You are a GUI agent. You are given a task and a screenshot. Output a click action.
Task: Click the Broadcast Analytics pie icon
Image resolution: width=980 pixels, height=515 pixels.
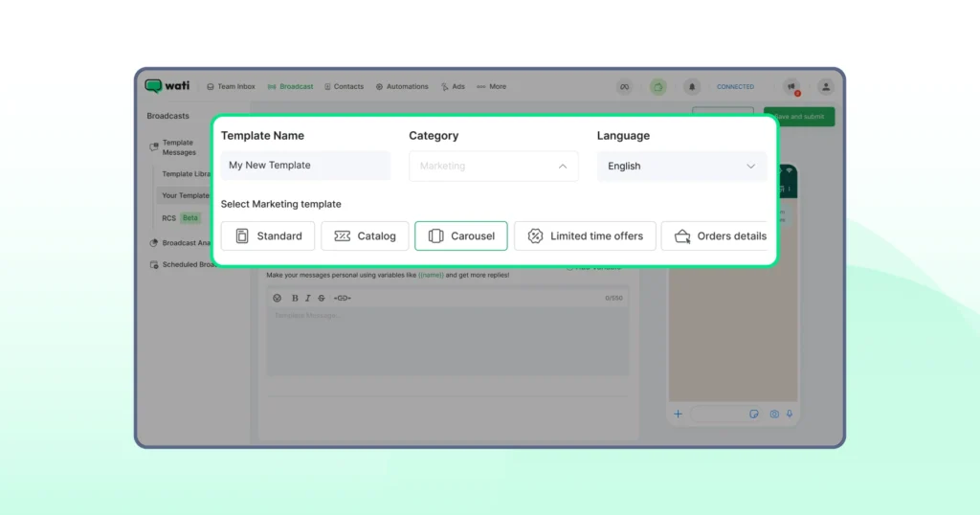pos(154,243)
